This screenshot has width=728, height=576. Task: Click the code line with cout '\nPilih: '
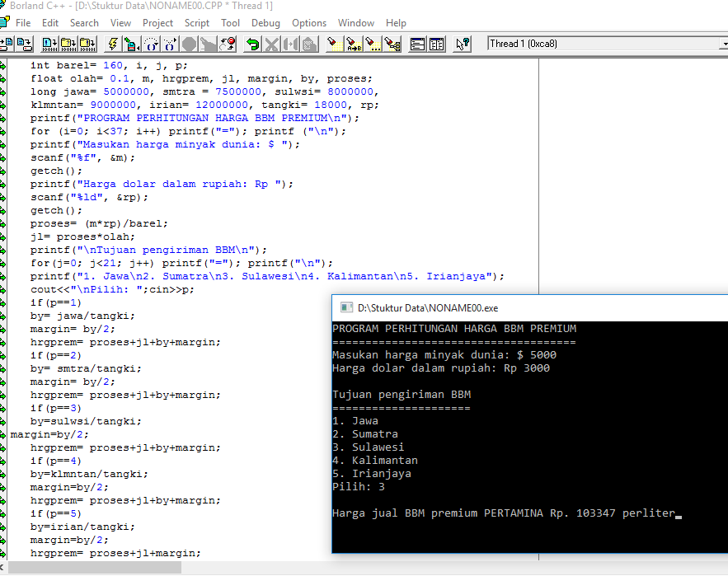[112, 289]
